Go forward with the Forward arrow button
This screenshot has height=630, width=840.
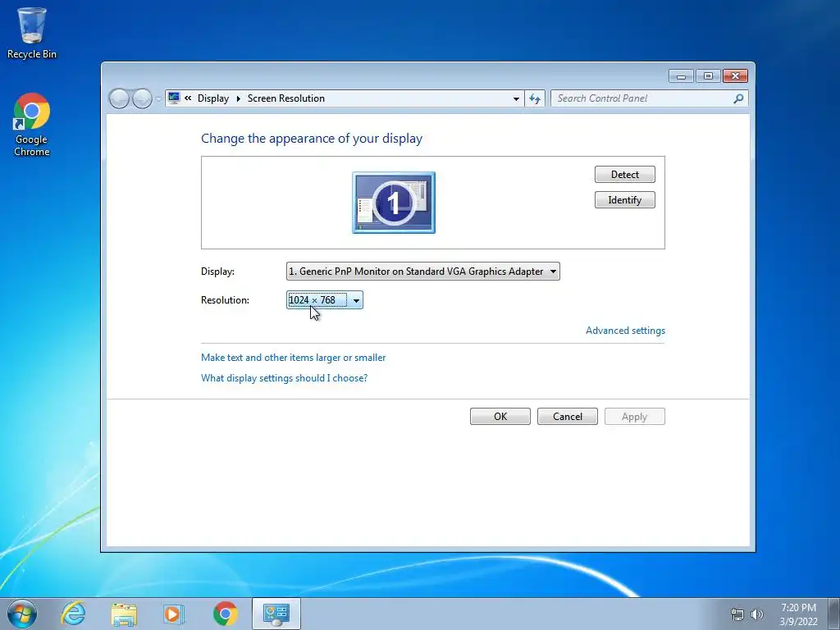[x=142, y=98]
